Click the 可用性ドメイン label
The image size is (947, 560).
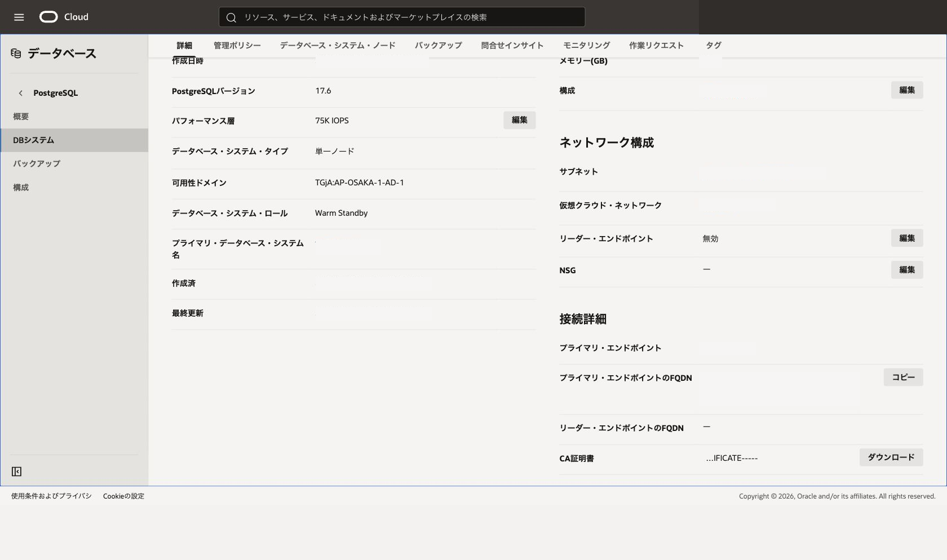[x=199, y=183]
